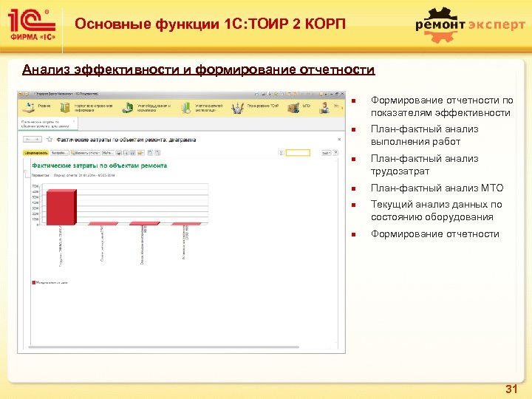The image size is (532, 399).
Task: Open the Учет показателей эксплуатации section
Action: (x=202, y=108)
